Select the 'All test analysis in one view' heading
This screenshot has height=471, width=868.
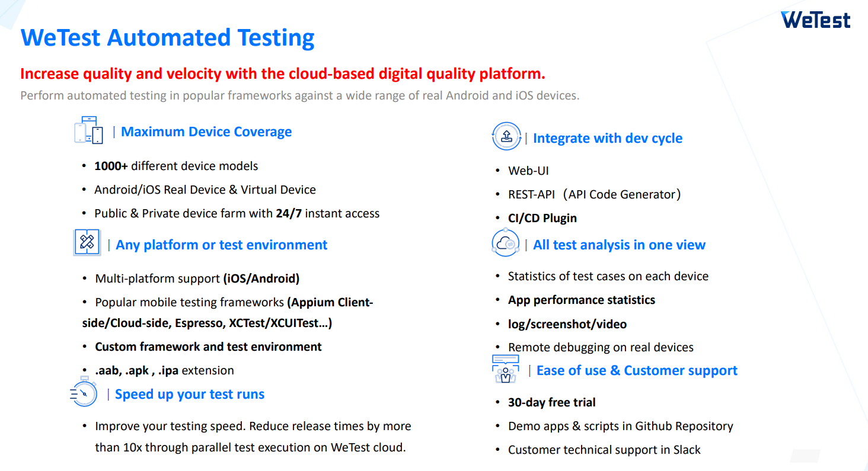(620, 245)
